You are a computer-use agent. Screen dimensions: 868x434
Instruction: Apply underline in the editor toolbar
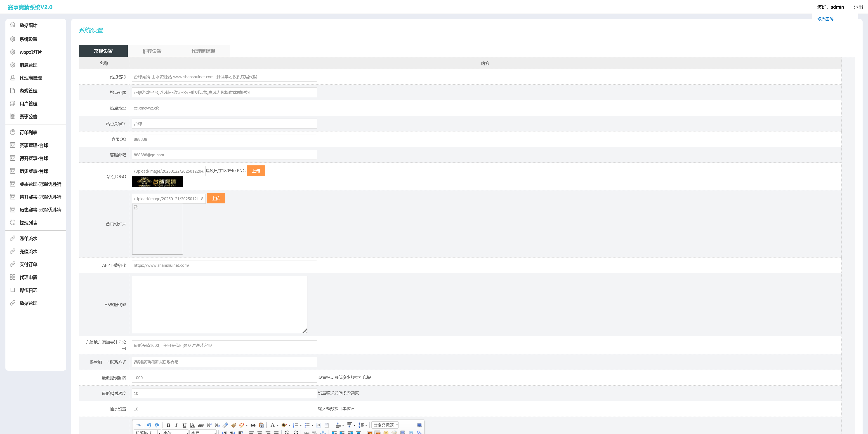(184, 425)
